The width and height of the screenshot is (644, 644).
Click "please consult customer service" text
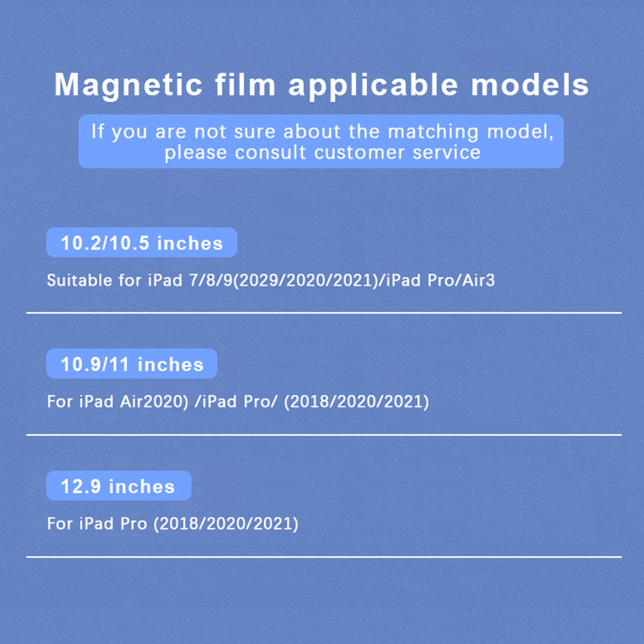coord(322,153)
